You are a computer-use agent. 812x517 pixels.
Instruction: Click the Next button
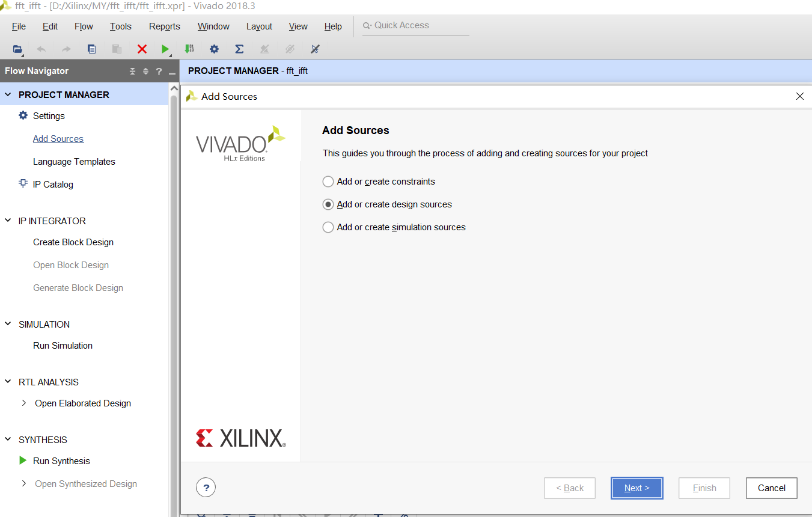[636, 488]
